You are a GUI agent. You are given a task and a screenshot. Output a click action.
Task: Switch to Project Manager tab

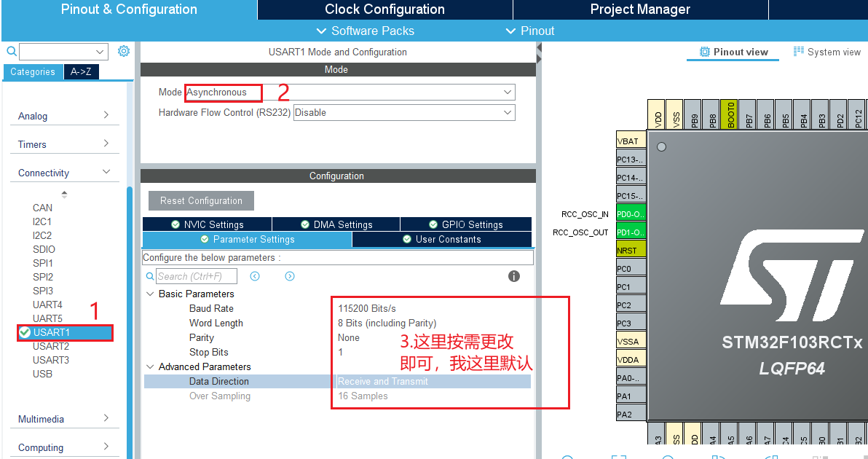pyautogui.click(x=641, y=9)
